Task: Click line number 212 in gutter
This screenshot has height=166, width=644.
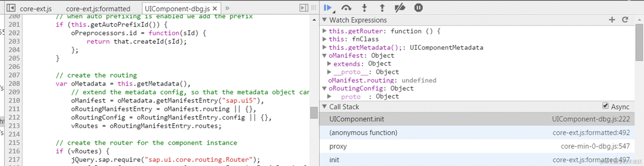Action: click(14, 117)
